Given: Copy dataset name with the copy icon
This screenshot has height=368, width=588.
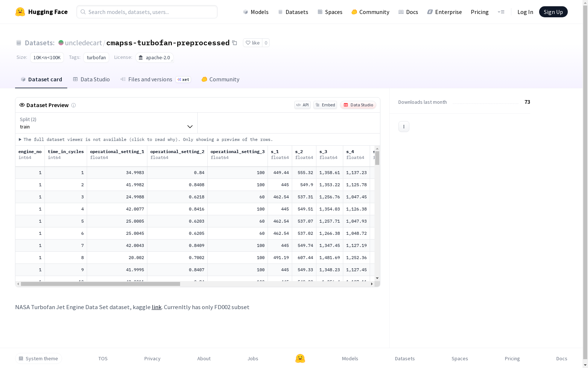Looking at the screenshot, I should click(234, 43).
